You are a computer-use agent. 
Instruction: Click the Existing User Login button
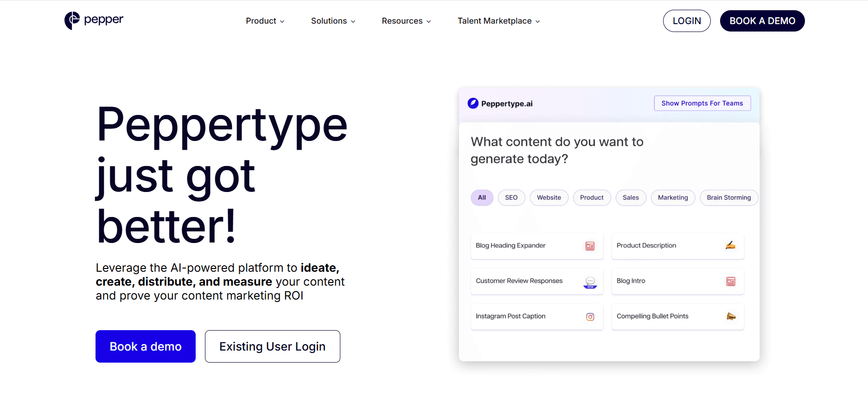pyautogui.click(x=272, y=346)
